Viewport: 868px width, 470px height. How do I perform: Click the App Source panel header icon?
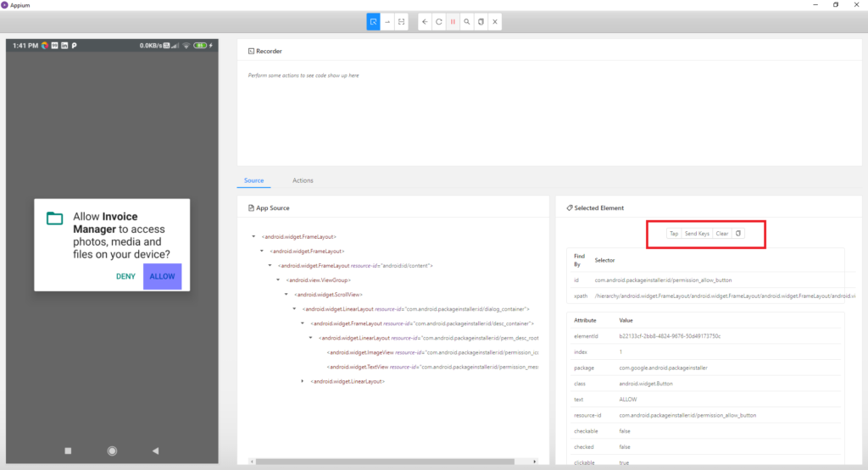[251, 208]
